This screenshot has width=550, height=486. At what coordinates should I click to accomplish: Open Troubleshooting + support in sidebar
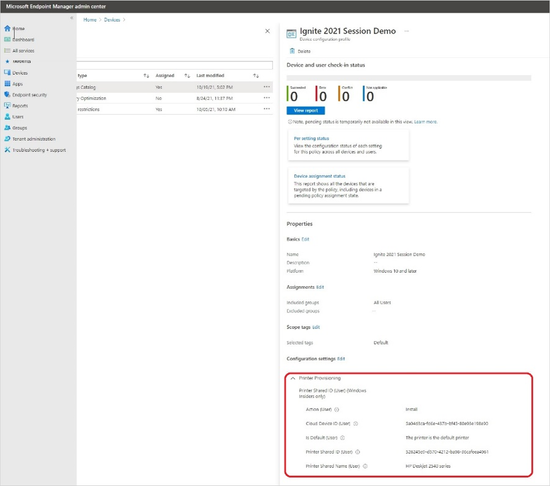point(35,150)
